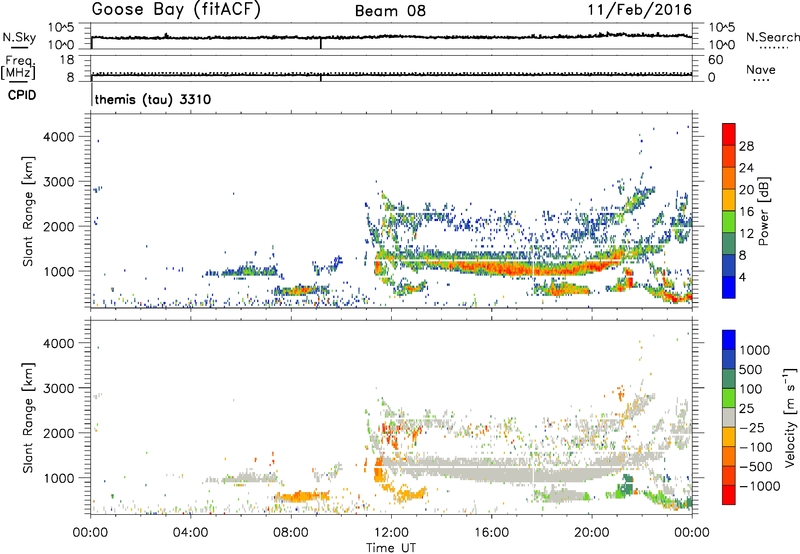This screenshot has width=800, height=554.
Task: Click the 'Slant Range [km]' label of velocity panel
Action: click(28, 417)
